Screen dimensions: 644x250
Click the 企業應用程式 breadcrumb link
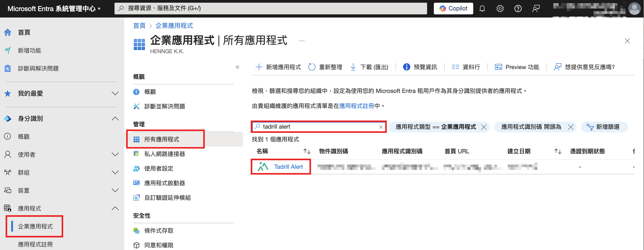tap(174, 26)
